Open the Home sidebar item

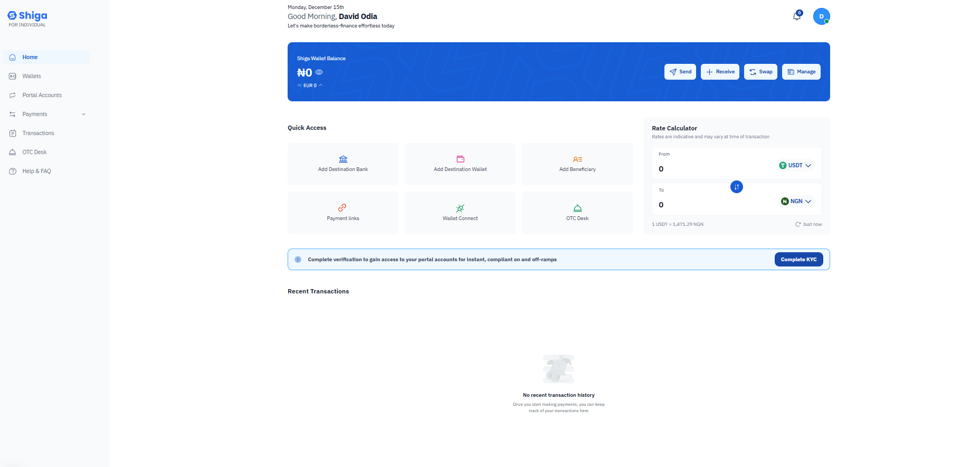[46, 57]
